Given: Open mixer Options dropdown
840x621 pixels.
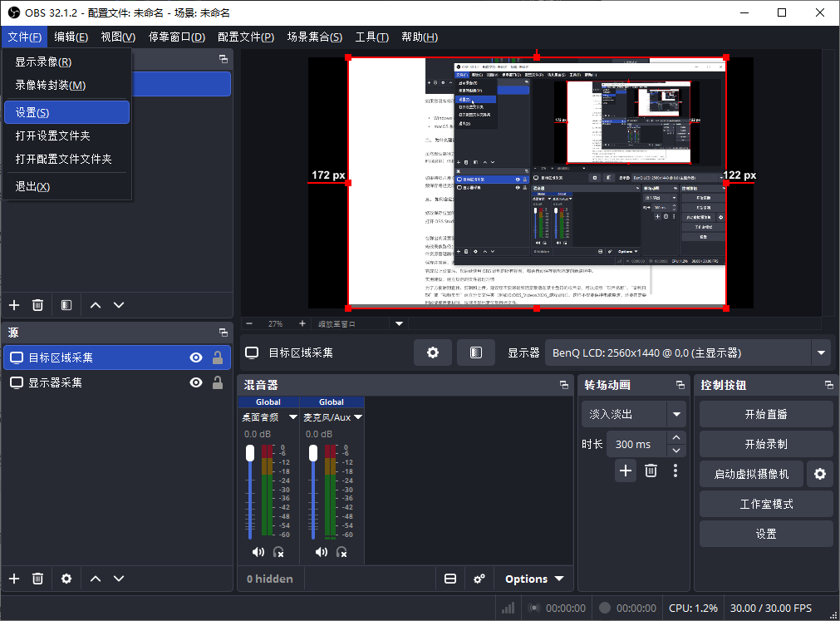Looking at the screenshot, I should [x=534, y=579].
